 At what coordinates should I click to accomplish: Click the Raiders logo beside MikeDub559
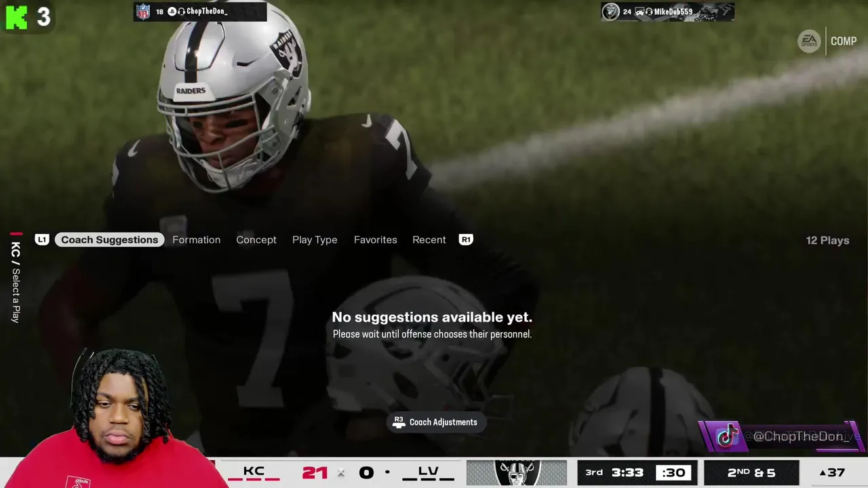(611, 12)
